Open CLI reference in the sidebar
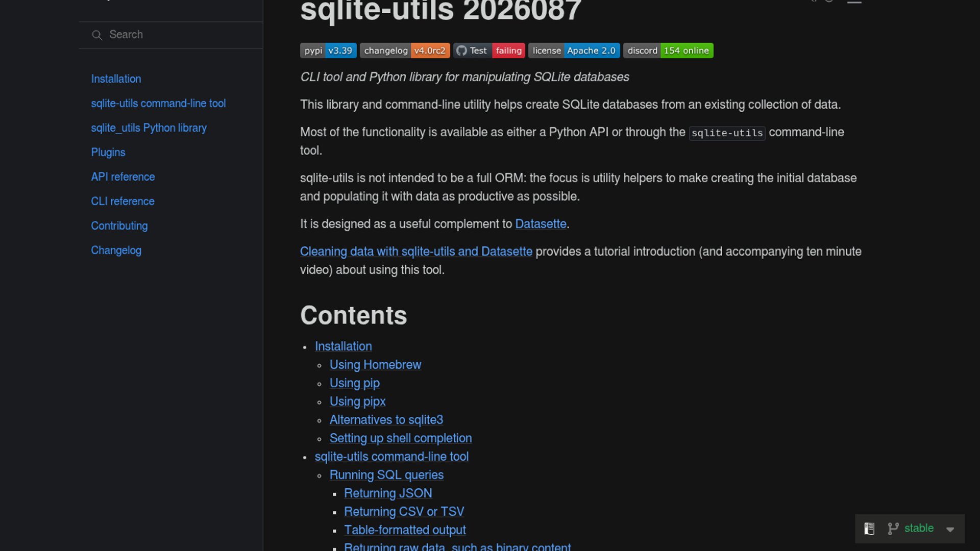Image resolution: width=980 pixels, height=551 pixels. [122, 201]
